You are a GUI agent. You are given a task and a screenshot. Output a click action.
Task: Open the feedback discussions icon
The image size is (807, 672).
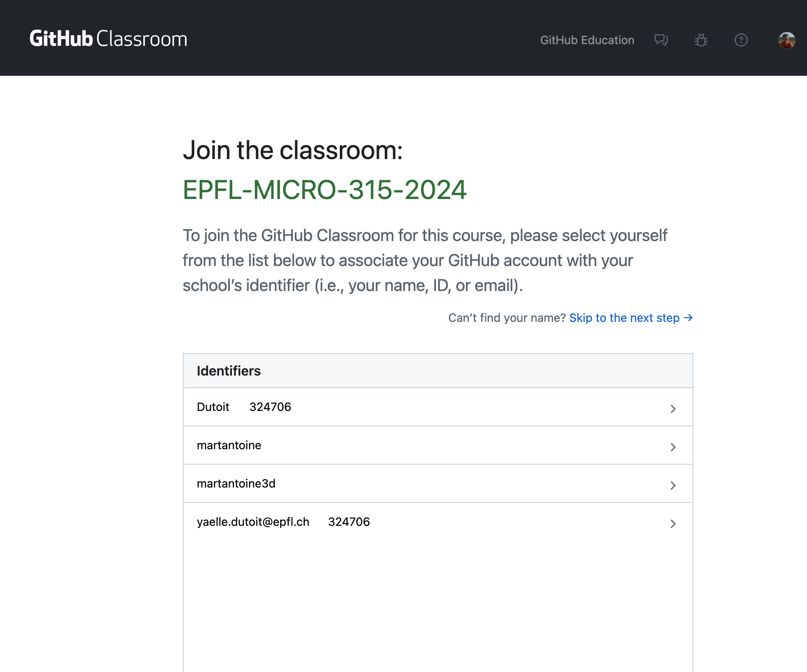coord(661,40)
